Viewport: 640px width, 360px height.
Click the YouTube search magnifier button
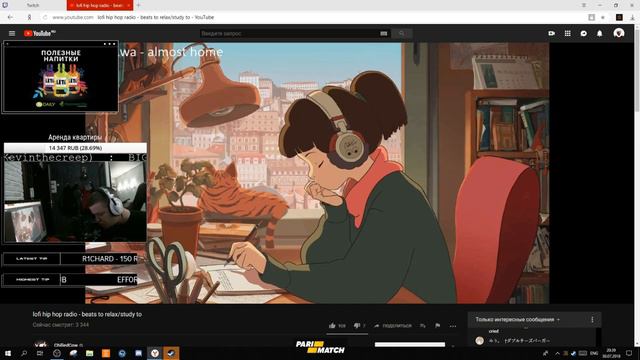click(x=402, y=33)
